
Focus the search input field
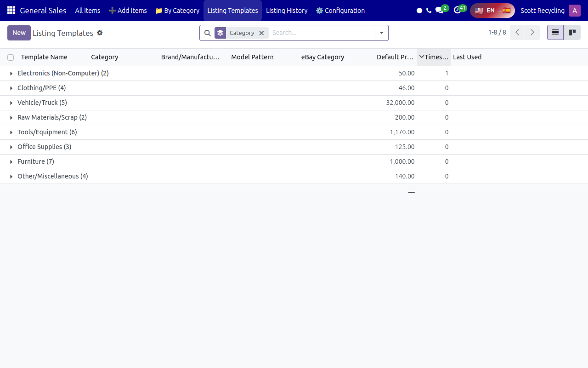click(322, 33)
